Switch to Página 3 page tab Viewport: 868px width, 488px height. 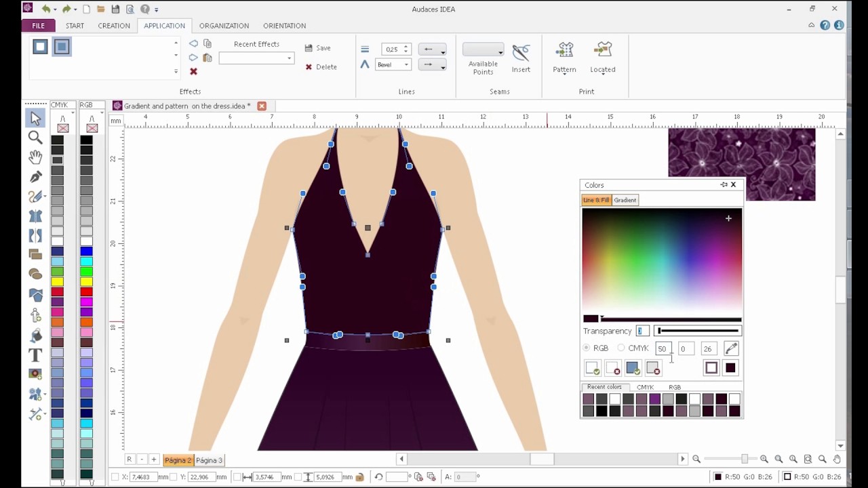209,460
